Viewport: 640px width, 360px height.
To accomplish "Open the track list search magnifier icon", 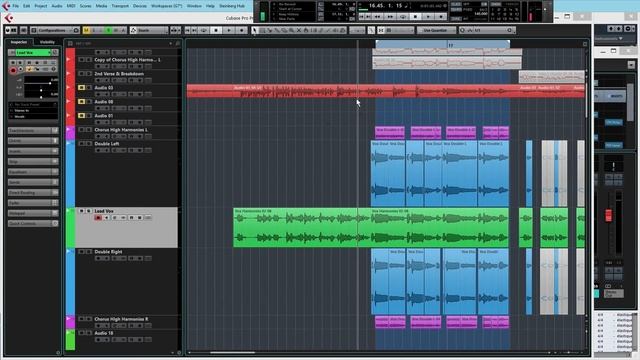I will [178, 43].
